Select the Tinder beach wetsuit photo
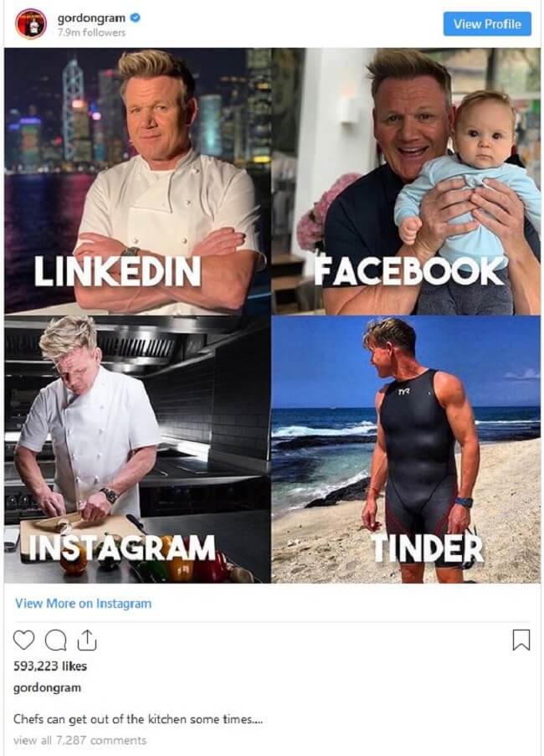Image resolution: width=544 pixels, height=756 pixels. click(x=406, y=450)
